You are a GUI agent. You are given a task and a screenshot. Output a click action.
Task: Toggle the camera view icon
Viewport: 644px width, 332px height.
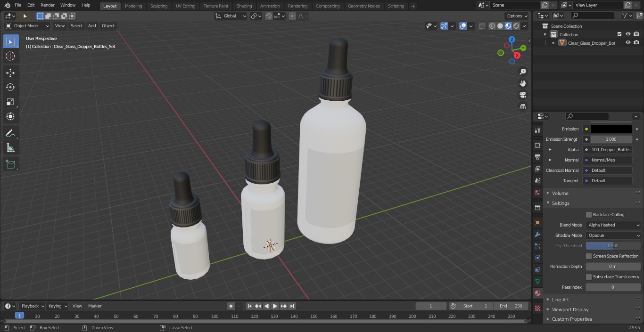[523, 95]
